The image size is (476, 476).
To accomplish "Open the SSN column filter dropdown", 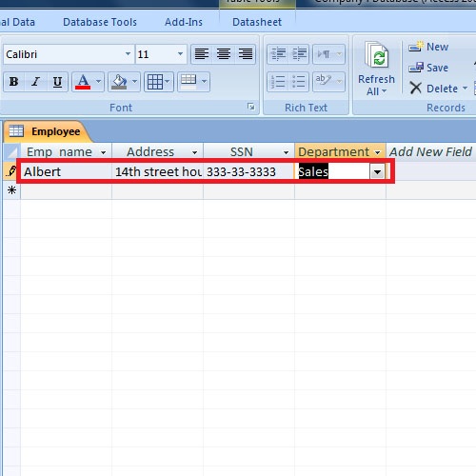I will coord(286,152).
